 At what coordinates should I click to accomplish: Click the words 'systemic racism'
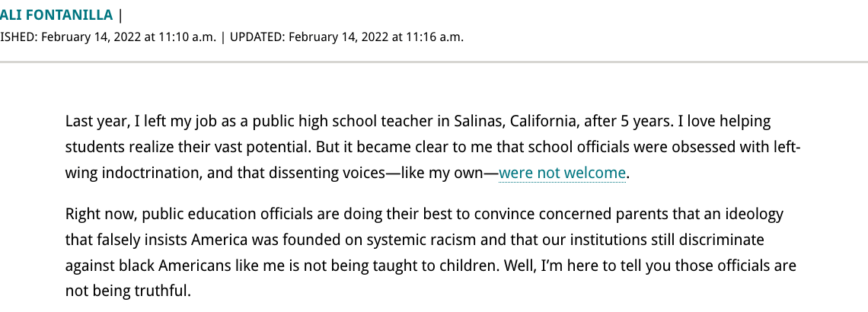pyautogui.click(x=465, y=240)
